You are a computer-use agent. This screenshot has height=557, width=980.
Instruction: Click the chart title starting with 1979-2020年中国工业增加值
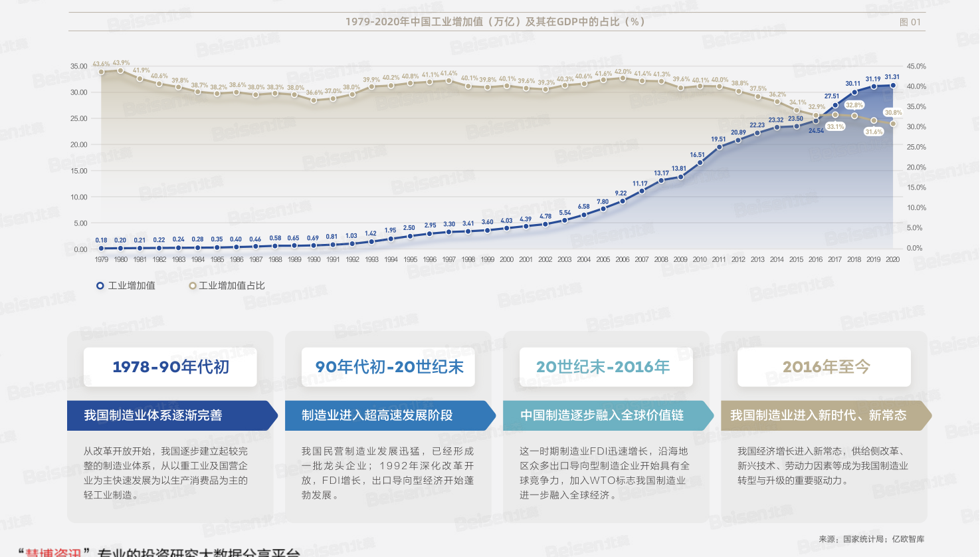click(495, 22)
